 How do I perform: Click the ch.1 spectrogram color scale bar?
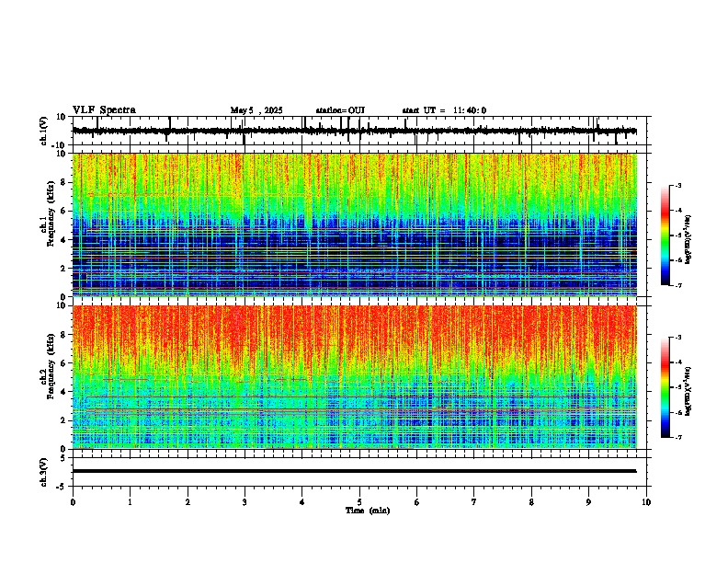pyautogui.click(x=665, y=236)
